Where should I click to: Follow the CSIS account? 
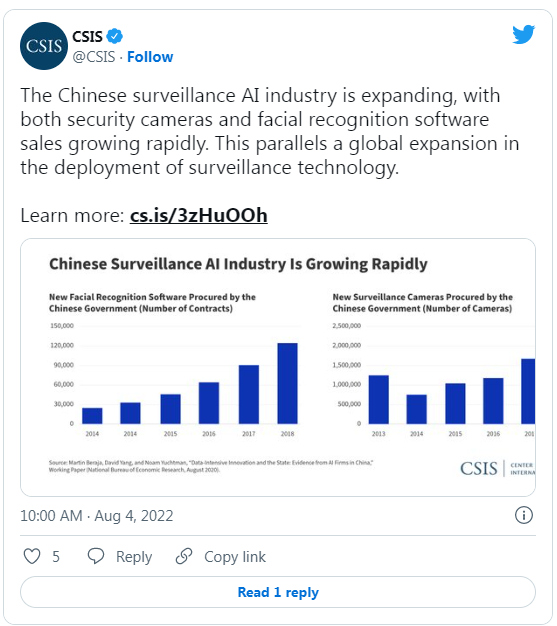[x=150, y=57]
